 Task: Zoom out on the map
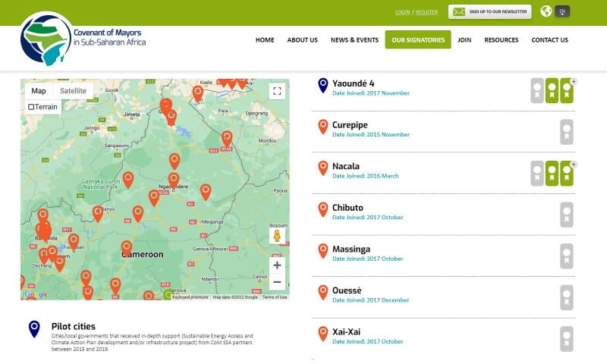(x=277, y=282)
